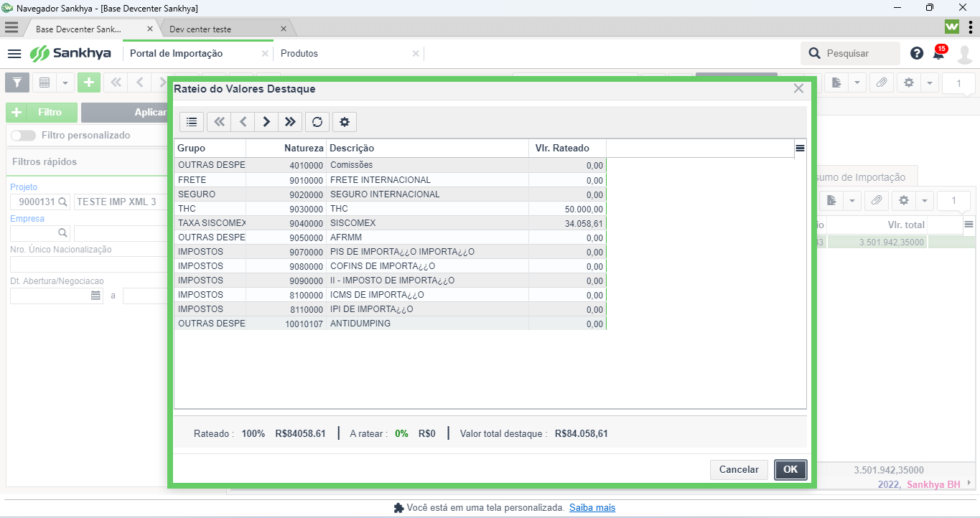Search Empresa with magnifier icon
This screenshot has width=980, height=518.
tap(62, 232)
